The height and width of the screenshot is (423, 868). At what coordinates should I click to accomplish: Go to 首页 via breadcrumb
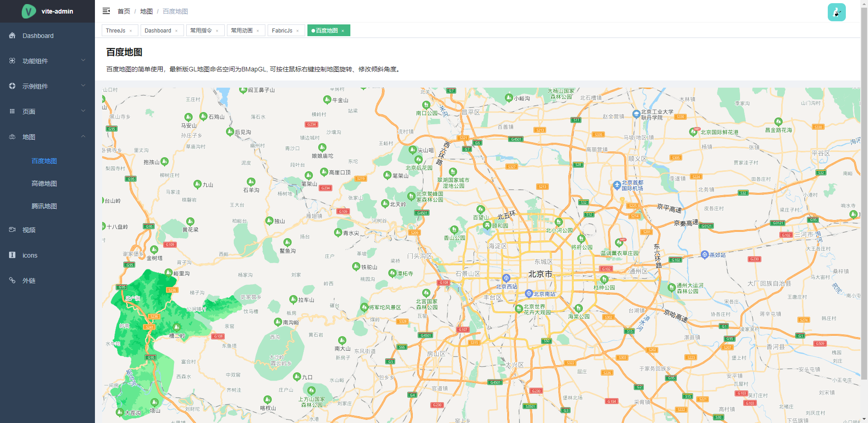tap(124, 11)
